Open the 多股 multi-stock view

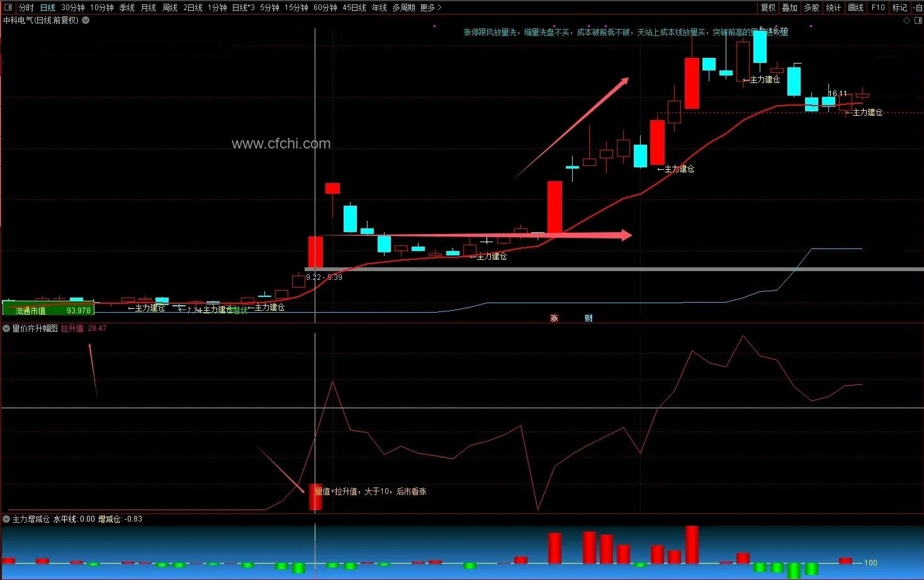(x=811, y=8)
